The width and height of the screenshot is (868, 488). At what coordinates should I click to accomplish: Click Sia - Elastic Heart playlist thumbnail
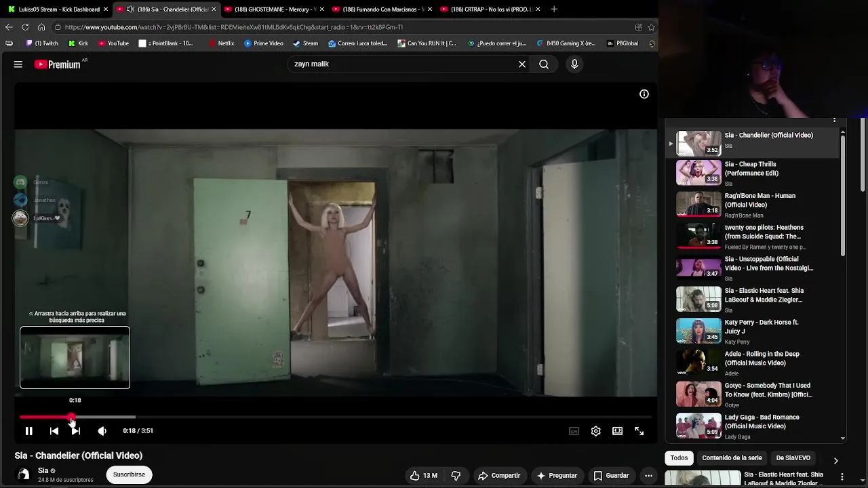click(x=698, y=299)
